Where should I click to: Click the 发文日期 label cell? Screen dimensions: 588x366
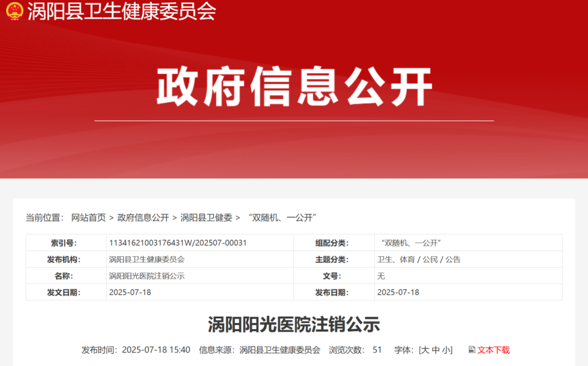click(x=66, y=292)
